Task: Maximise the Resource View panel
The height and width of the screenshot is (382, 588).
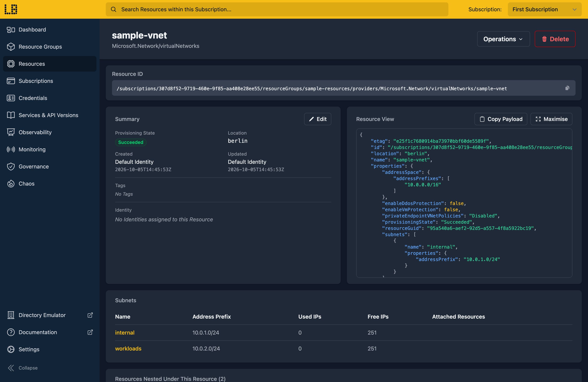Action: pyautogui.click(x=551, y=119)
